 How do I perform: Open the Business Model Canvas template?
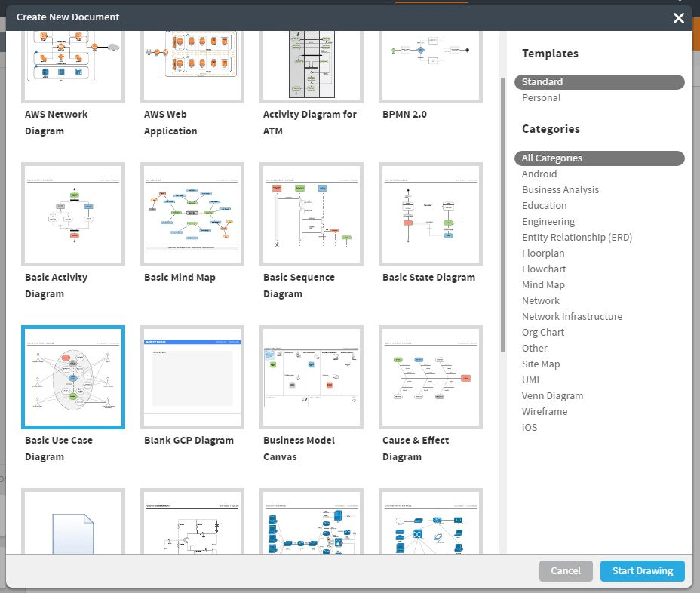pyautogui.click(x=311, y=377)
